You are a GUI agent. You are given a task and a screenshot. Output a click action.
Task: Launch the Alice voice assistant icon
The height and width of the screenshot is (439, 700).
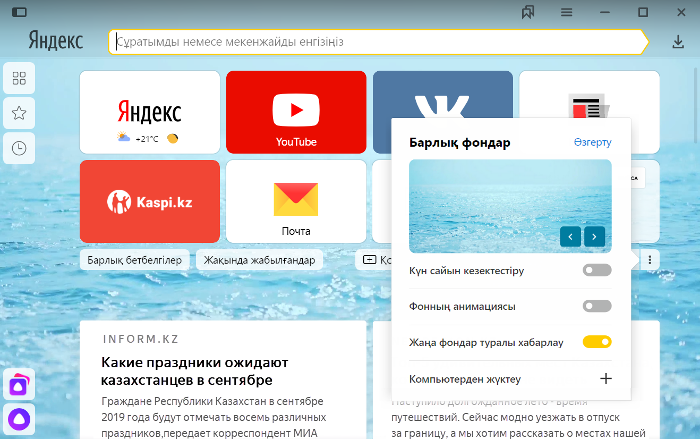[19, 419]
